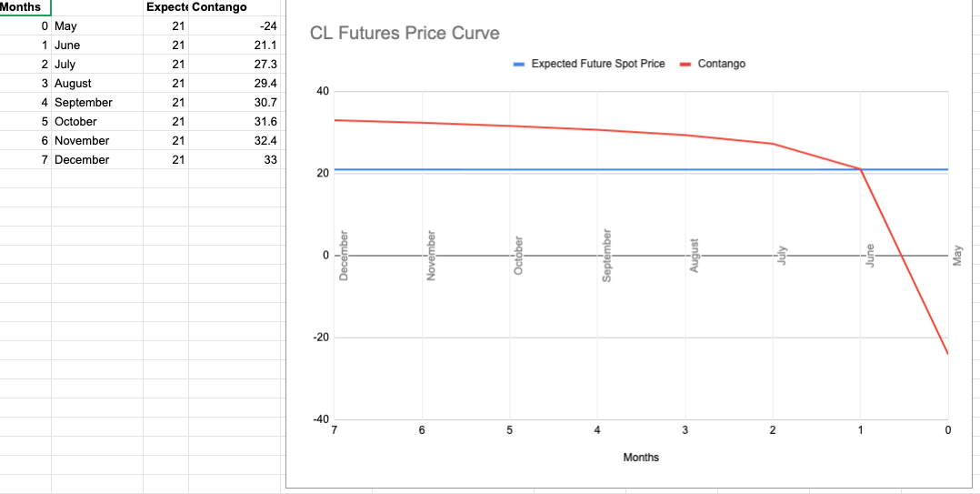Image resolution: width=980 pixels, height=494 pixels.
Task: Select the Expected Future Spot Price legend label
Action: tap(598, 64)
